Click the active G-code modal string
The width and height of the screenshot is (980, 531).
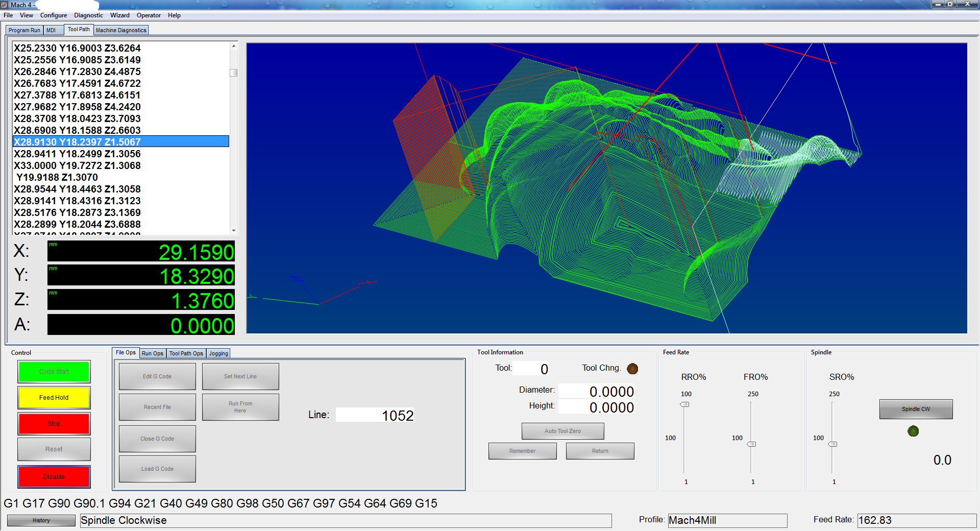(x=220, y=503)
